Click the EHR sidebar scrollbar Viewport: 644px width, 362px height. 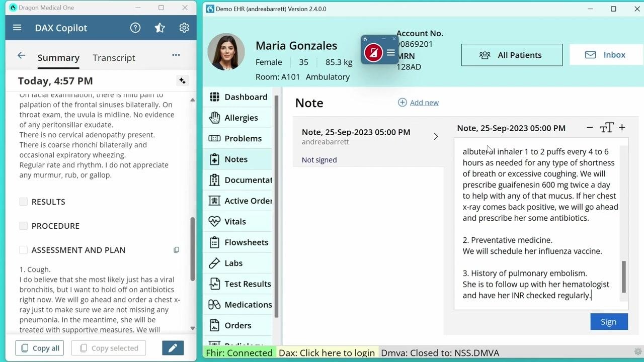pyautogui.click(x=276, y=206)
